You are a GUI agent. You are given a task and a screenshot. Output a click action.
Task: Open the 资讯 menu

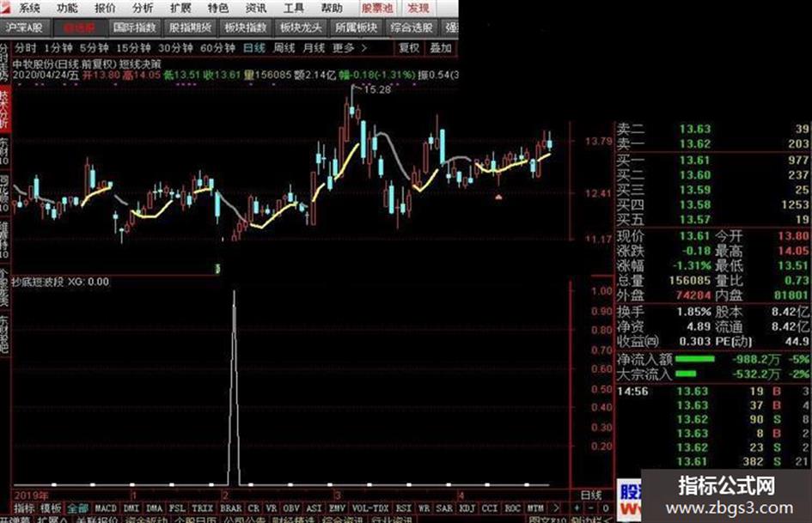256,8
